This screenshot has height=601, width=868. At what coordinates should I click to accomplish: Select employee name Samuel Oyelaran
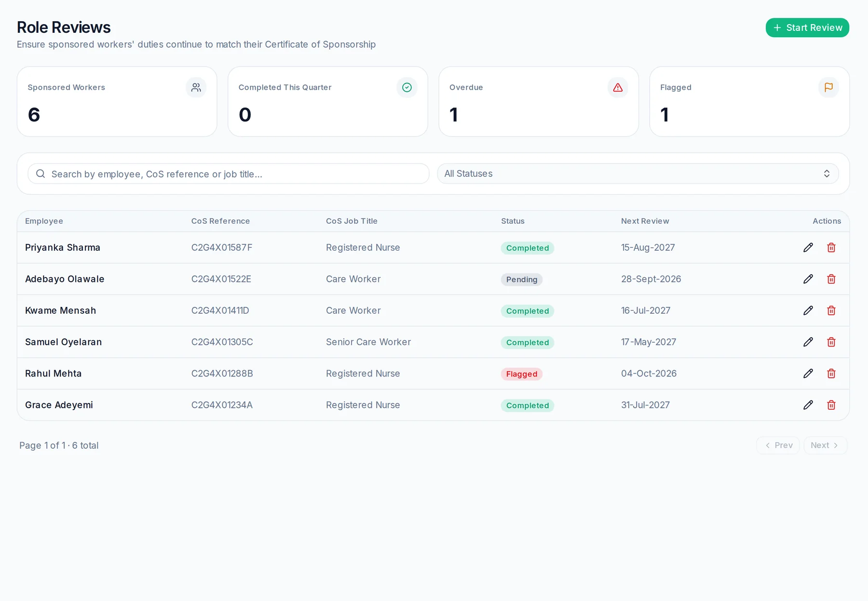pyautogui.click(x=63, y=342)
